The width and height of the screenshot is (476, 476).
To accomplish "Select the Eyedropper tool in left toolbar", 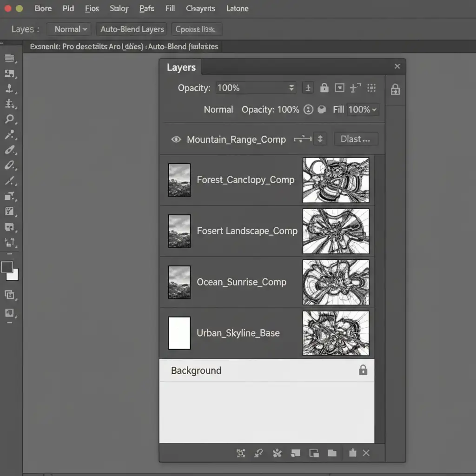I will pos(9,135).
